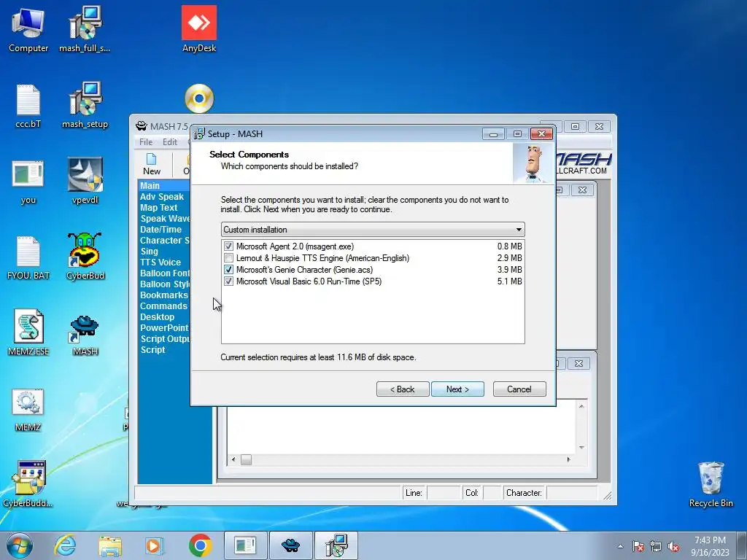Select Main in MASH sidebar list
The width and height of the screenshot is (747, 560).
tap(150, 186)
